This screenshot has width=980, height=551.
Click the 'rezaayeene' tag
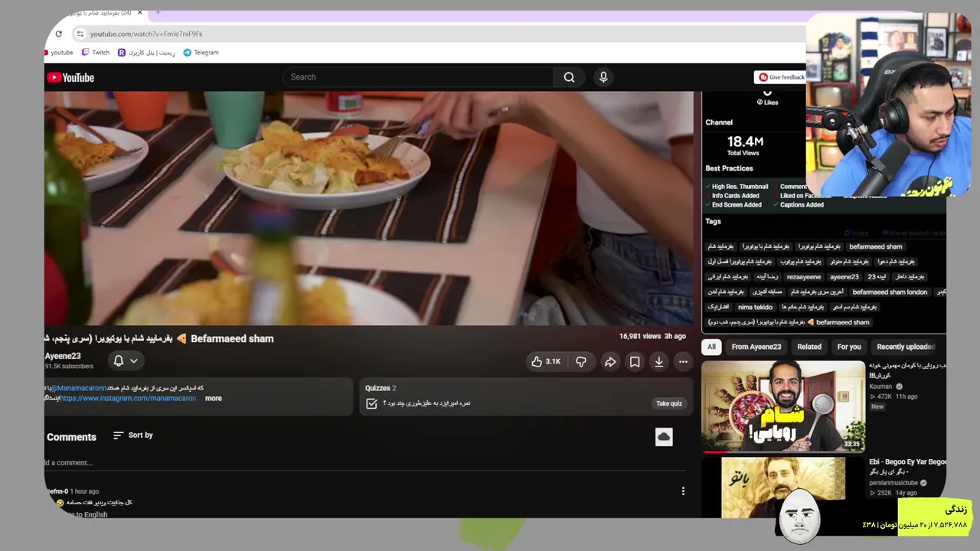[803, 277]
